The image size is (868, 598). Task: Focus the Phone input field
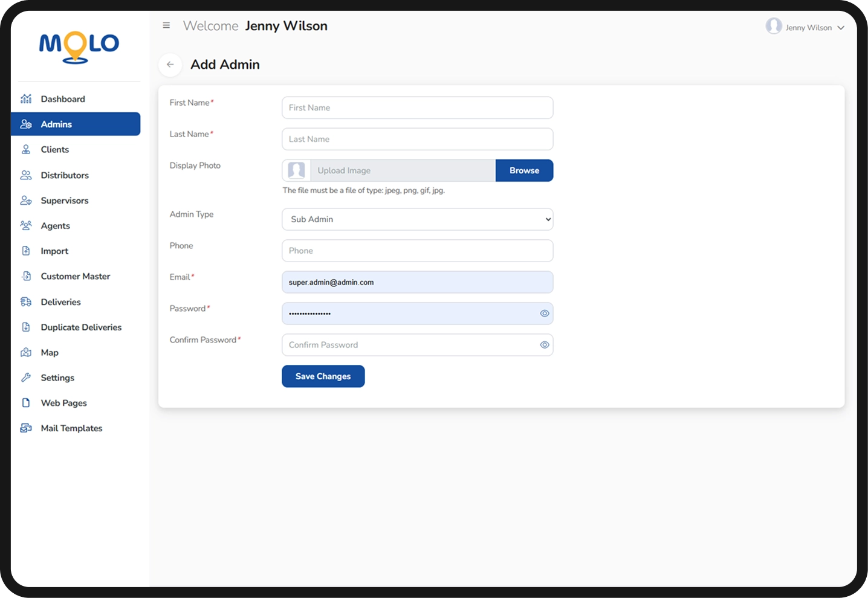[x=418, y=251]
